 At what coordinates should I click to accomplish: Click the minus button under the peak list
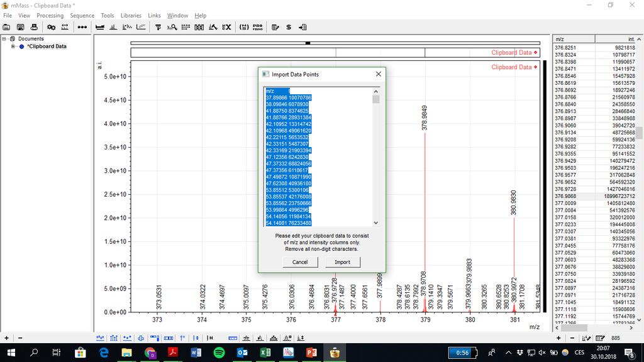click(572, 337)
